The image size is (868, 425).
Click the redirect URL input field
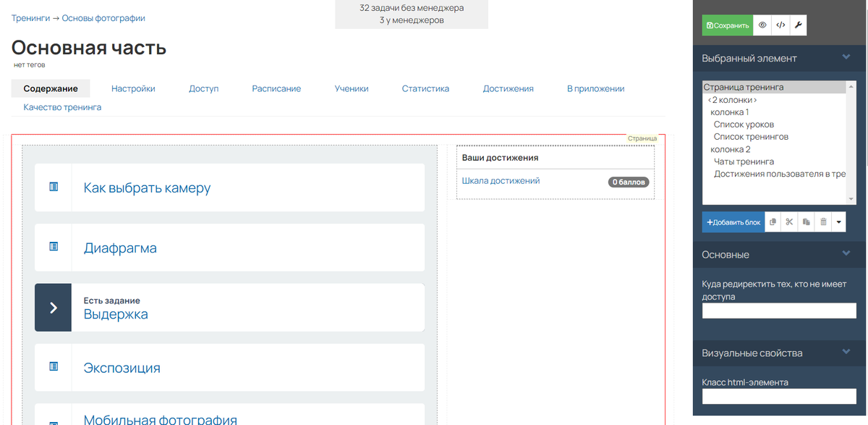[779, 311]
